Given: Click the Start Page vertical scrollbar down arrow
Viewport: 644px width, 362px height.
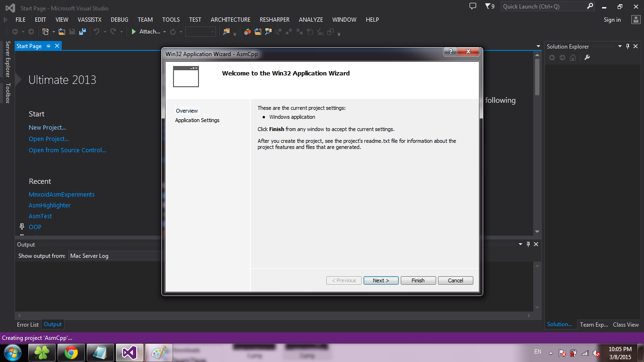Looking at the screenshot, I should 537,231.
